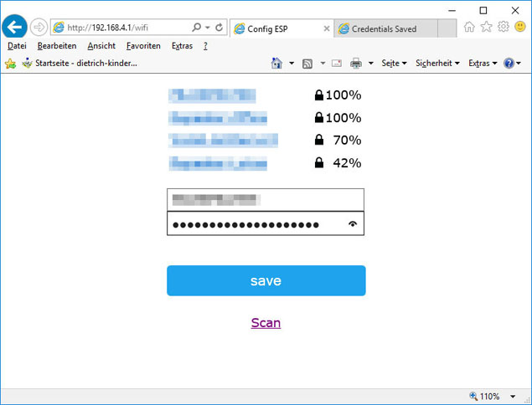The width and height of the screenshot is (532, 405).
Task: Go back with the blue arrow button
Action: tap(14, 27)
